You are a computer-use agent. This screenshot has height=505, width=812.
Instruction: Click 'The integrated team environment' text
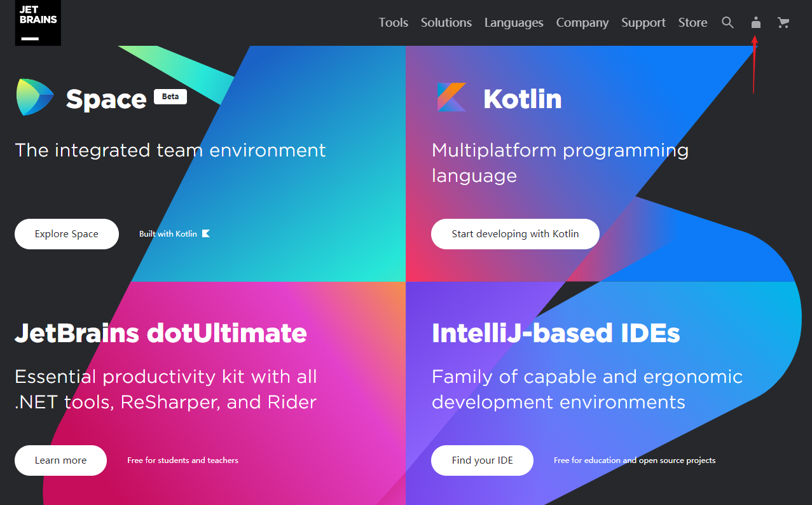coord(170,150)
